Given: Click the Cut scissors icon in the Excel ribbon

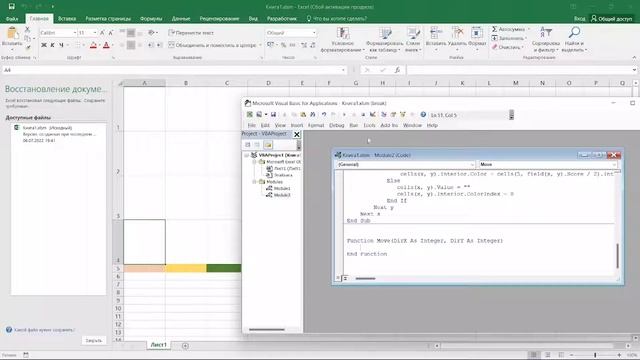Looking at the screenshot, I should tap(27, 29).
